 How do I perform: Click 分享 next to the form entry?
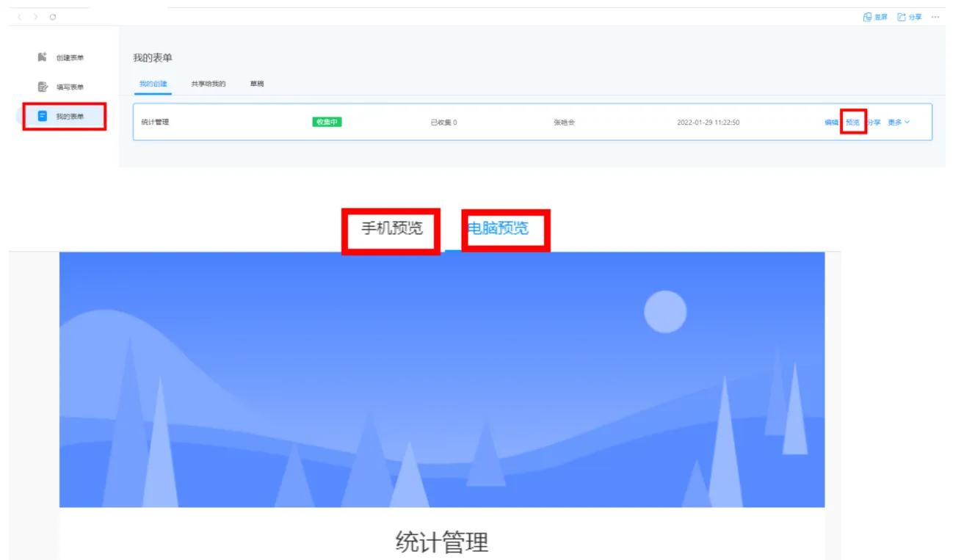[875, 123]
